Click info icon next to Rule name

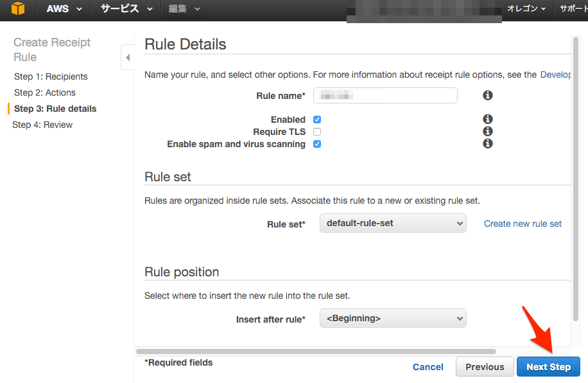(x=488, y=95)
